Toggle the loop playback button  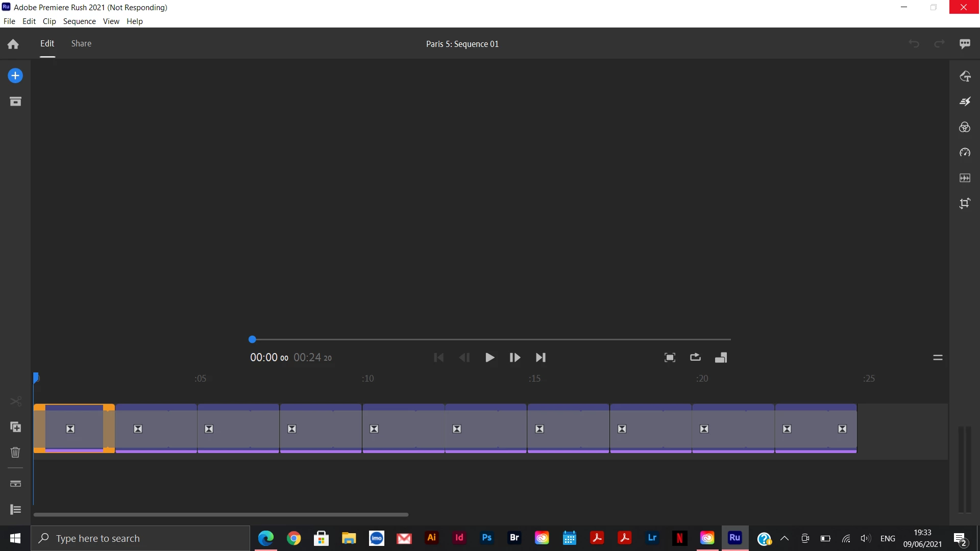695,357
